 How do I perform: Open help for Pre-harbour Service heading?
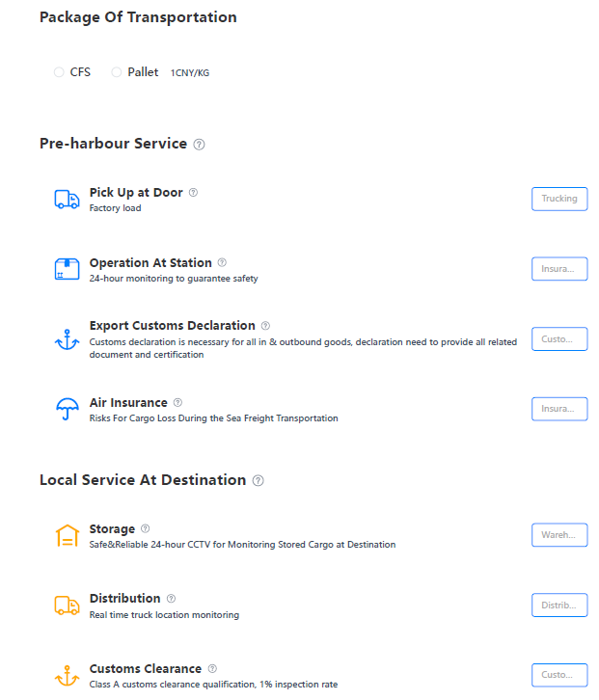(200, 145)
